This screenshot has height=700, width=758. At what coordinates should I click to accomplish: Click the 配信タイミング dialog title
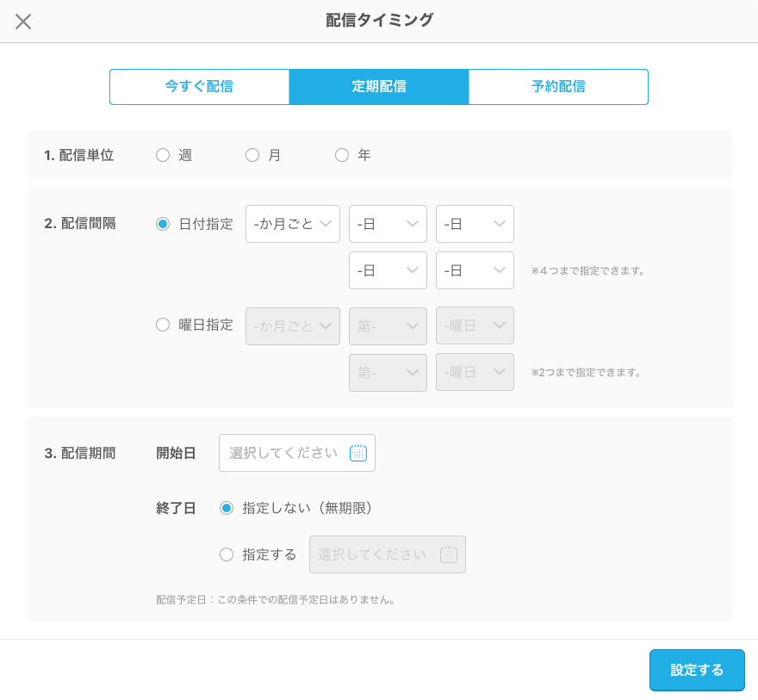click(x=380, y=21)
